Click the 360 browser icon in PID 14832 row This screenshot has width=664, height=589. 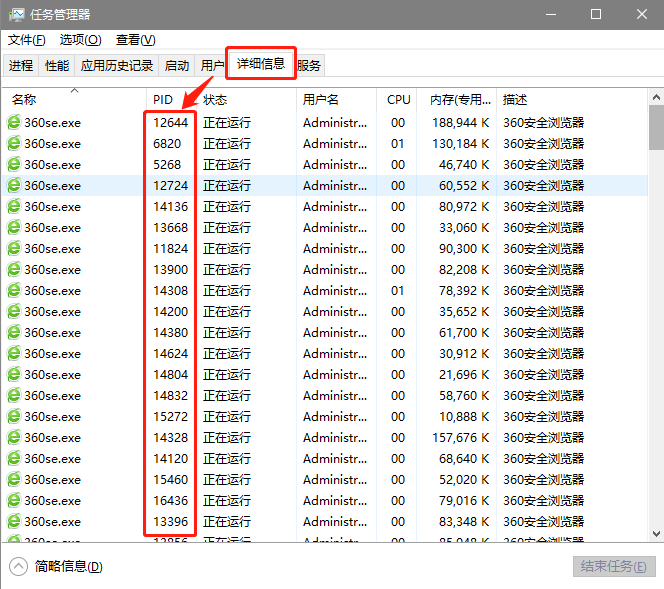point(14,395)
